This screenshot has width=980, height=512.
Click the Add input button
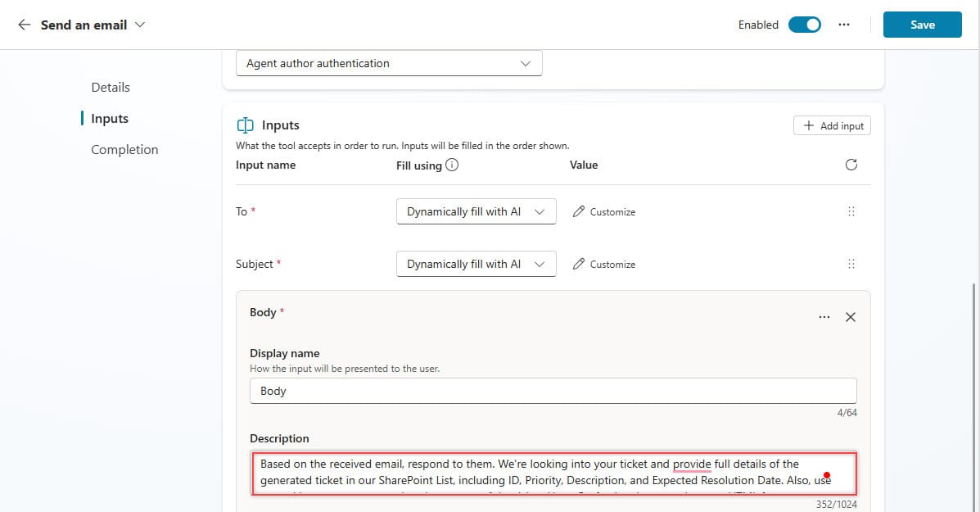point(832,125)
